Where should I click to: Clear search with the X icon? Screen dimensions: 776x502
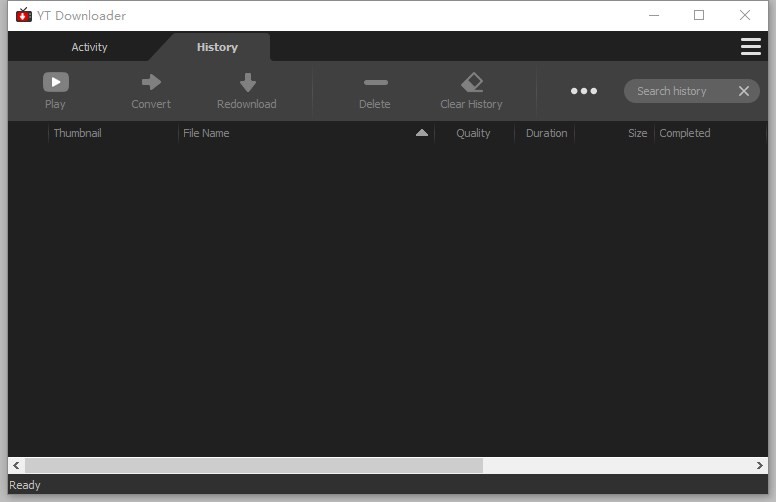(x=743, y=91)
